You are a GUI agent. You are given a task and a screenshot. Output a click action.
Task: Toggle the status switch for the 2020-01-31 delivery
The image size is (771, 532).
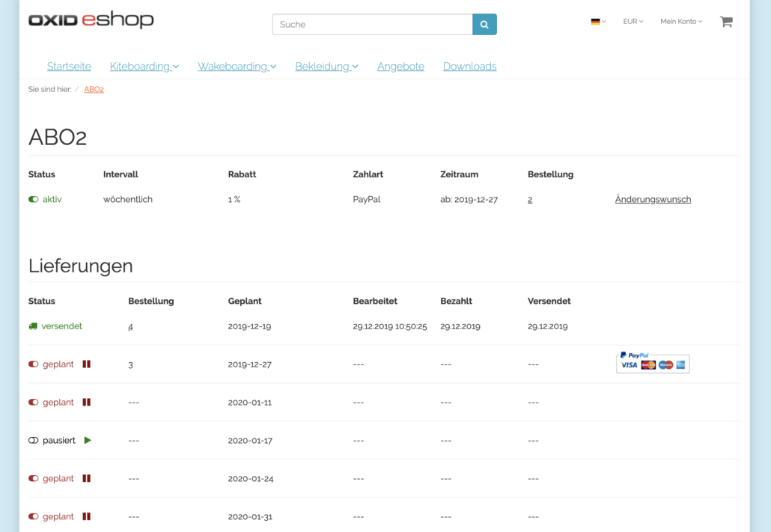(33, 517)
